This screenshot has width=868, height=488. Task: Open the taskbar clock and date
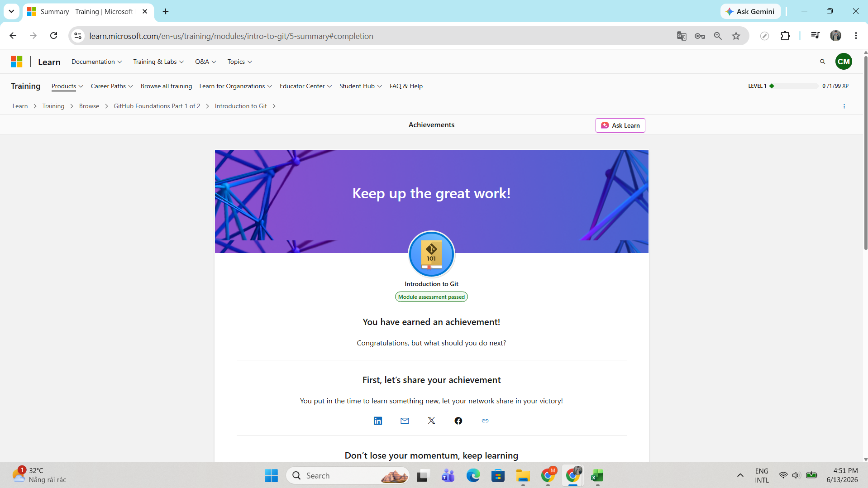(842, 475)
